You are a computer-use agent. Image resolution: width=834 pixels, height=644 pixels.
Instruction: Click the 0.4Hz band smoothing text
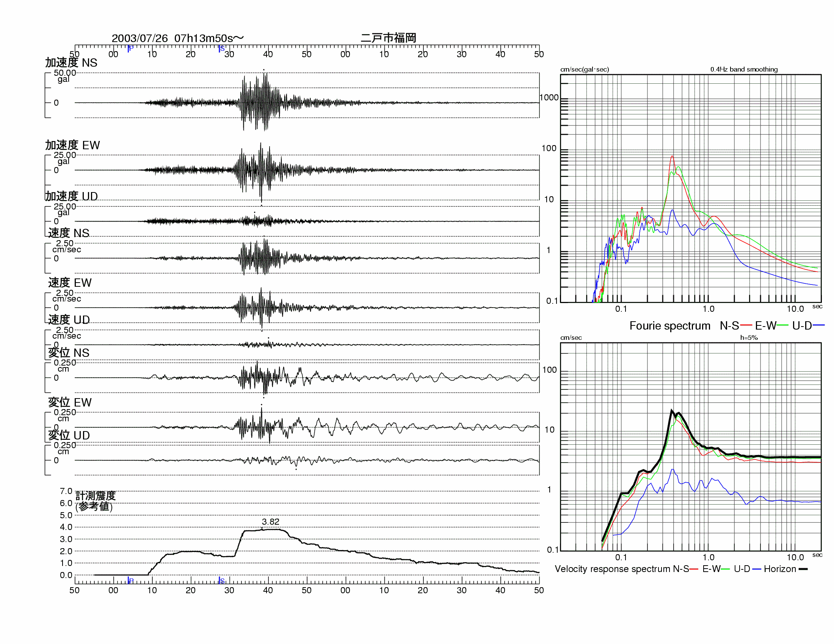pyautogui.click(x=744, y=69)
